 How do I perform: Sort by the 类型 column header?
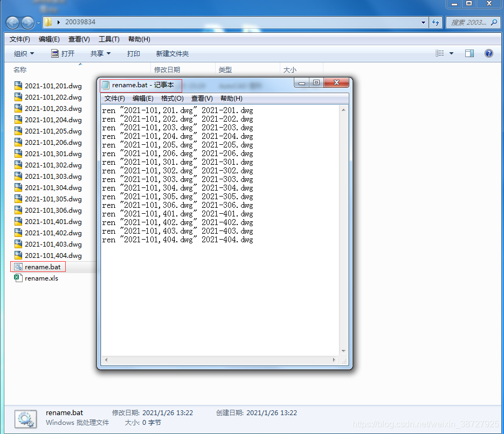[225, 69]
